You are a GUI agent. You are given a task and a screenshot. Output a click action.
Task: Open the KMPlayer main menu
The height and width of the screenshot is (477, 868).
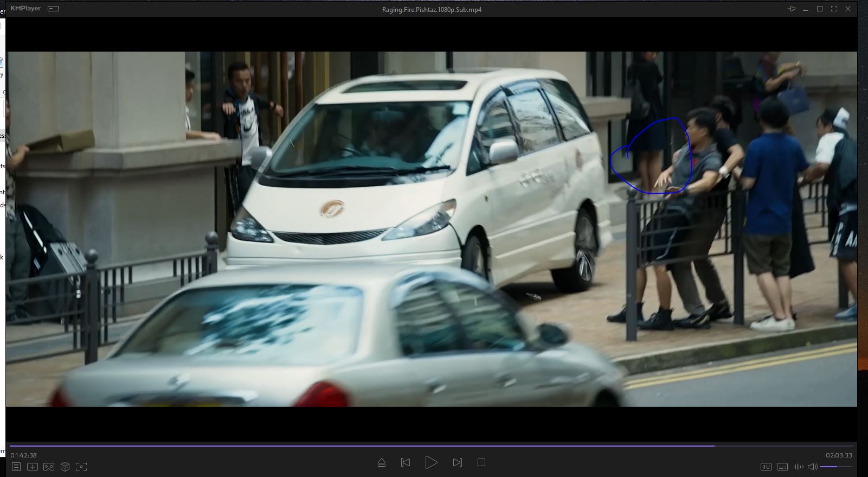[25, 9]
